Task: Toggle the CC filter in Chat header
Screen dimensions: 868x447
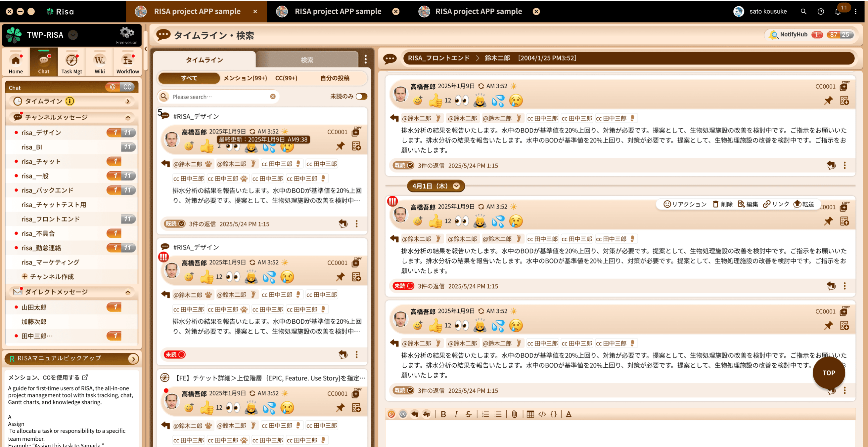Action: [127, 87]
